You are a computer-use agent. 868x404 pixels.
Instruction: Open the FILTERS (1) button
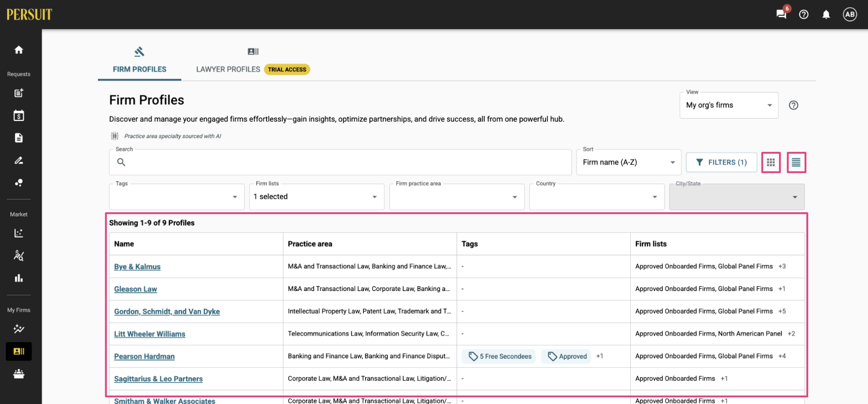pyautogui.click(x=721, y=162)
